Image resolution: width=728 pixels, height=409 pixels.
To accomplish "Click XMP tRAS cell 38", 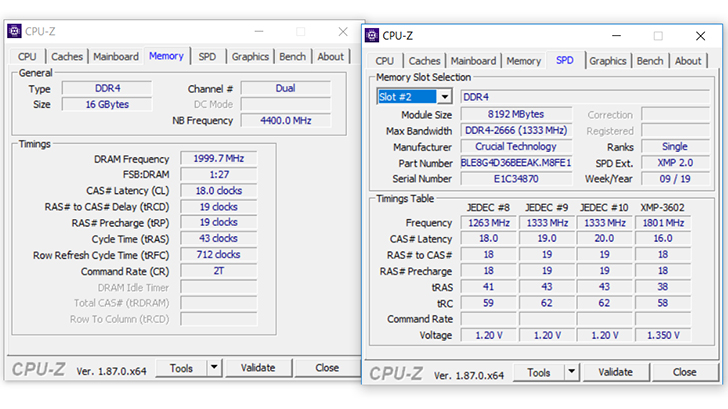I will (x=663, y=287).
